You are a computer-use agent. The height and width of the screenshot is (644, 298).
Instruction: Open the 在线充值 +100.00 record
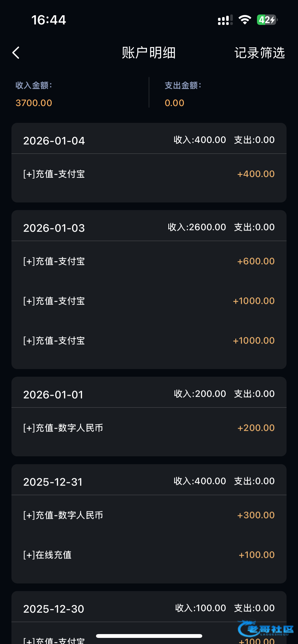pos(149,555)
